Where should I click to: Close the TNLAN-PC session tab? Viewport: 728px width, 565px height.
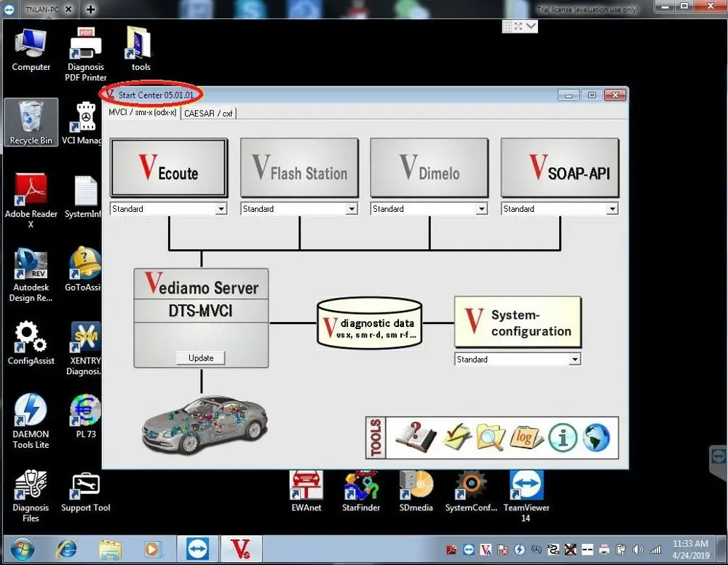(68, 9)
